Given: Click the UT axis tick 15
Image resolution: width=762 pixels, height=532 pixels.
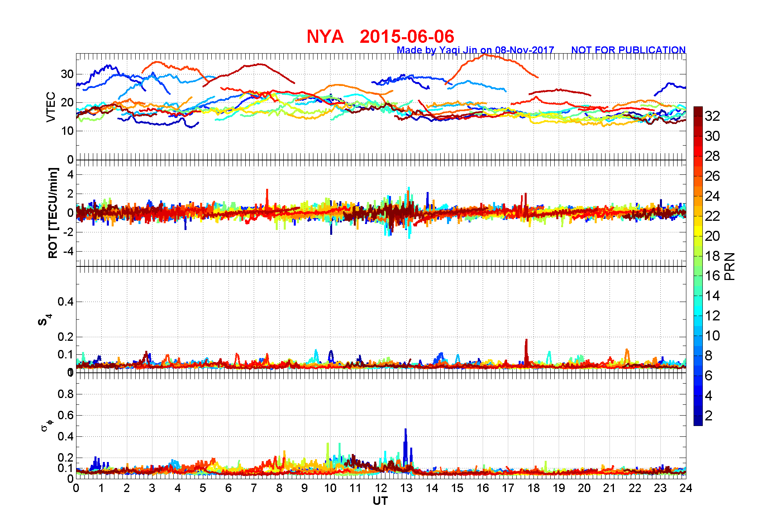Looking at the screenshot, I should coord(457,488).
